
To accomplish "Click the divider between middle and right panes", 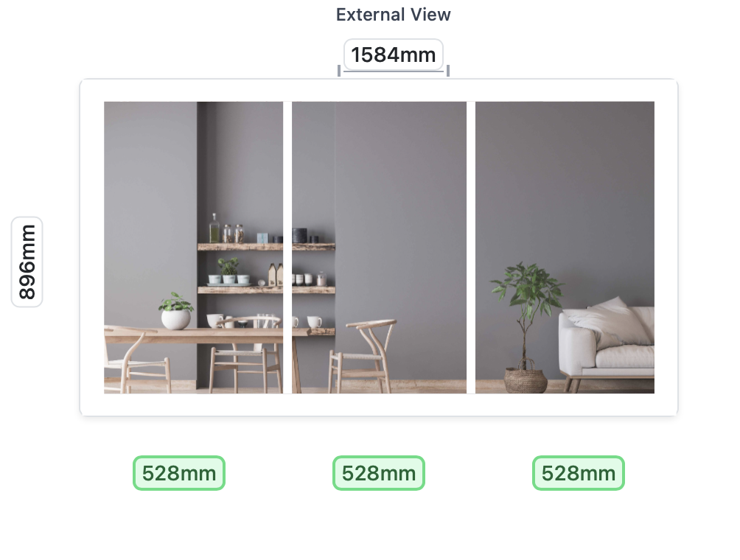I will 471,248.
